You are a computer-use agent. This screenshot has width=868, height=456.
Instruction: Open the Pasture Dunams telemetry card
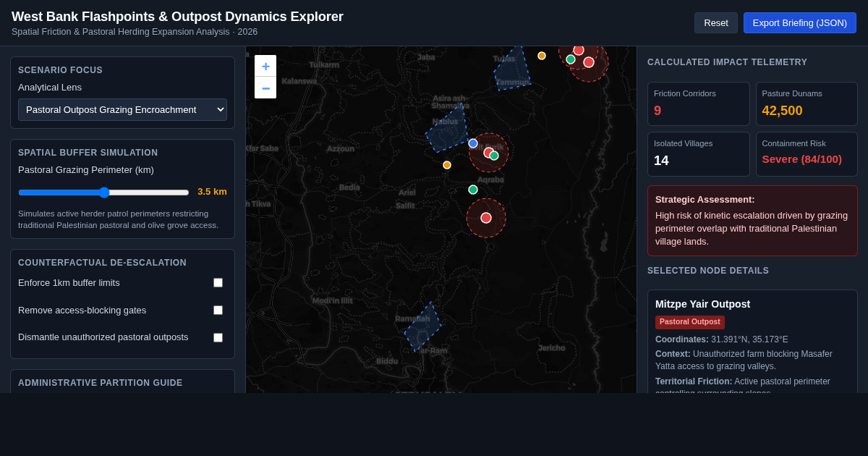(807, 104)
